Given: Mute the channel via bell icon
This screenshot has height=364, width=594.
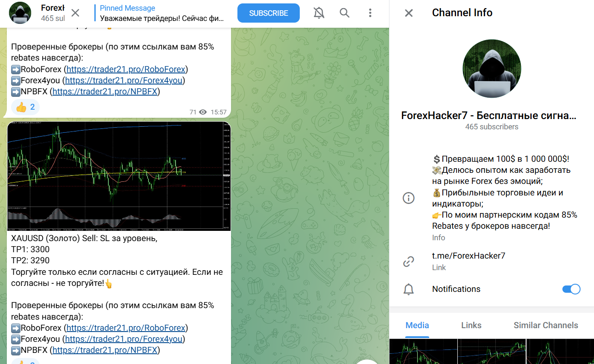Looking at the screenshot, I should (x=319, y=13).
